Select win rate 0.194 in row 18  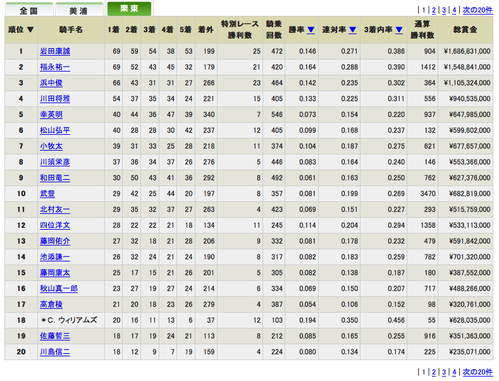point(302,320)
